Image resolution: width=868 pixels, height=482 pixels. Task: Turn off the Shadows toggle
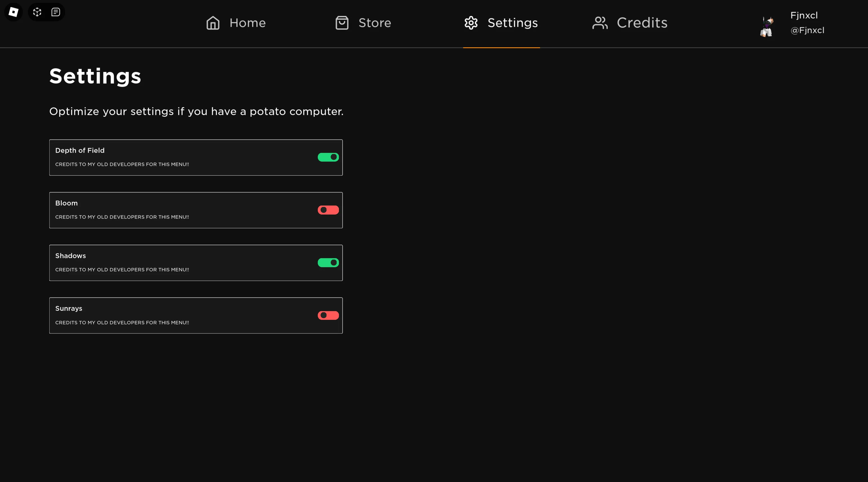click(x=328, y=263)
